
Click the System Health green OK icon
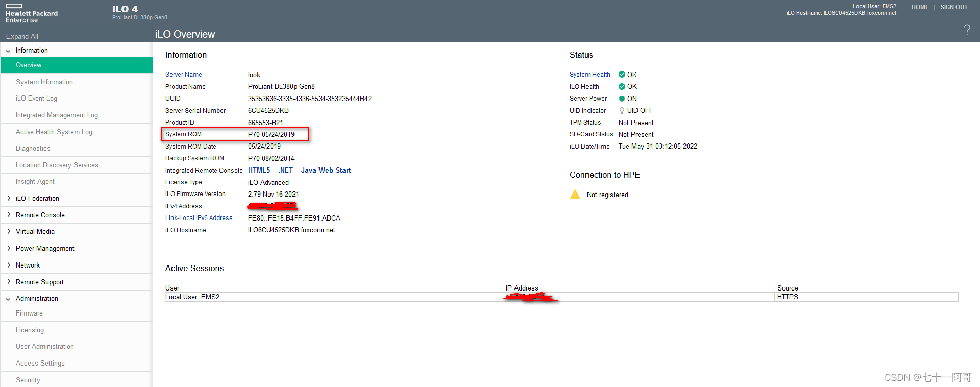coord(622,75)
